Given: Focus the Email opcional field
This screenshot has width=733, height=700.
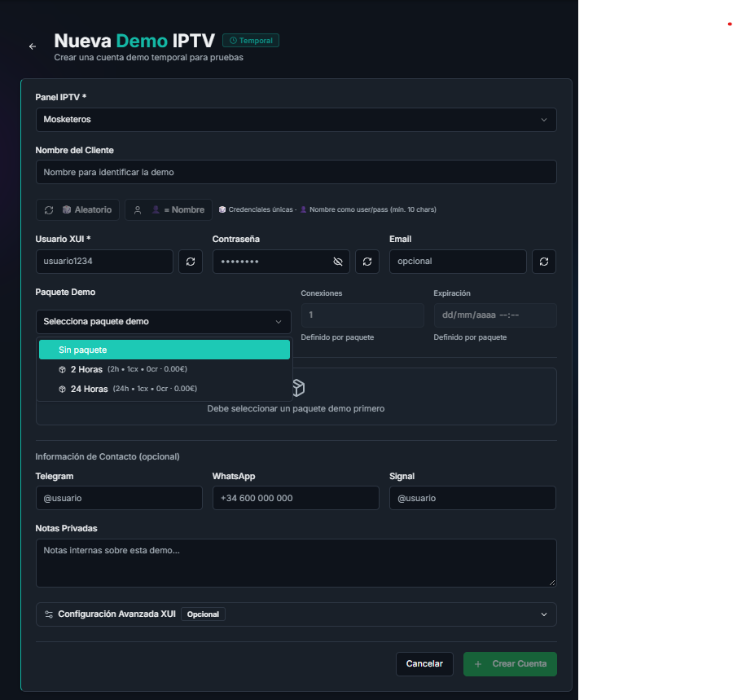Looking at the screenshot, I should (x=458, y=262).
